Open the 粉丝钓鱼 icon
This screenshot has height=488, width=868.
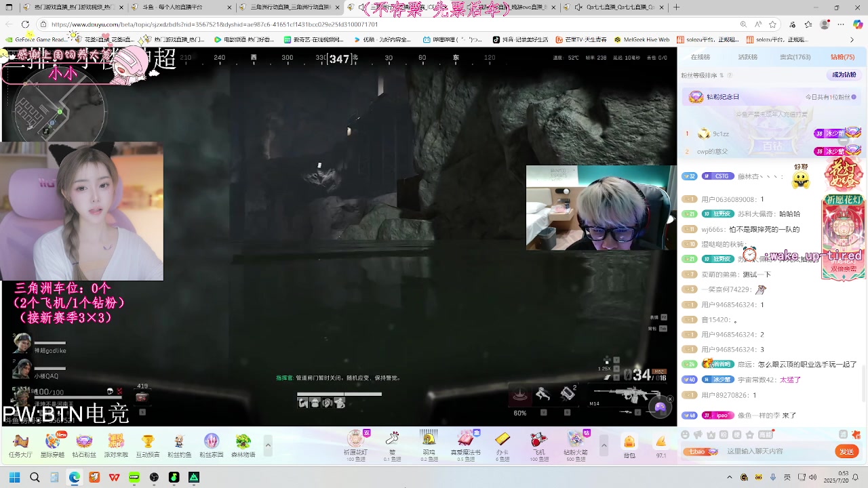click(x=179, y=445)
